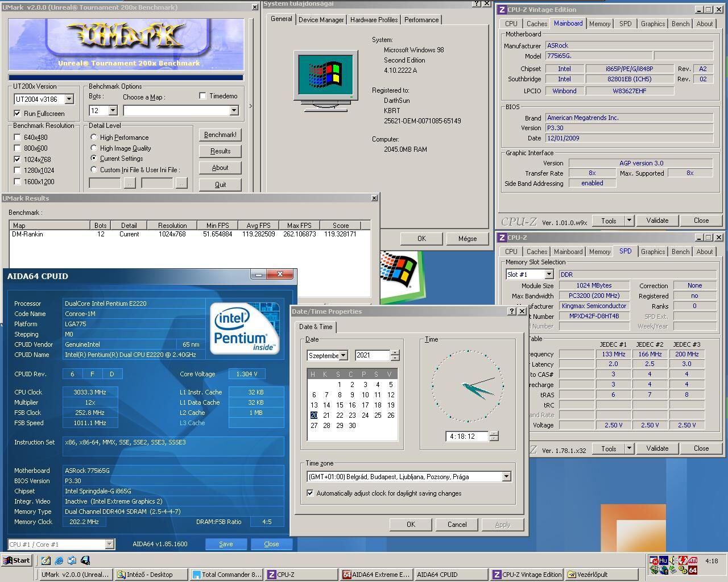Click the Benchmark! button in UMark
Viewport: 728px width, 582px height.
click(220, 135)
